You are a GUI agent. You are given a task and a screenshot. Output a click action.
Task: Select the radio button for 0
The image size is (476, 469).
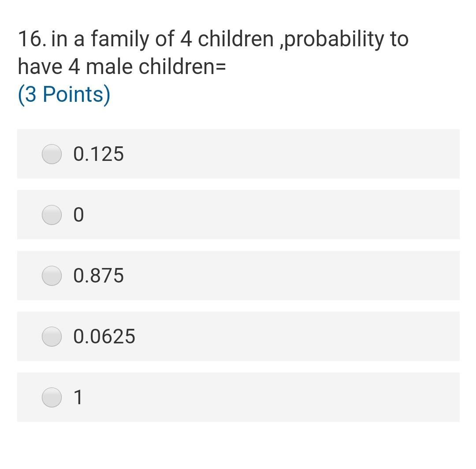point(52,215)
